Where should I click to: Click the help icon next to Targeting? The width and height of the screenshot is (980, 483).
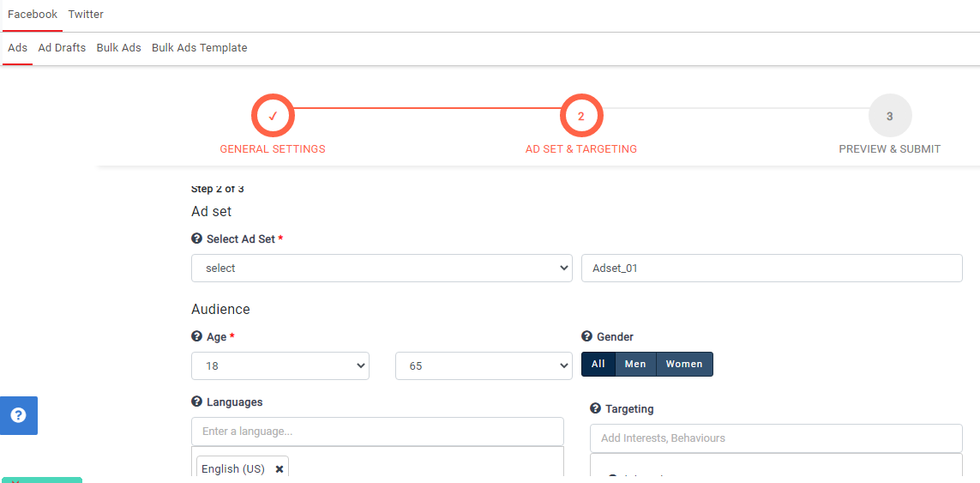[x=595, y=409]
